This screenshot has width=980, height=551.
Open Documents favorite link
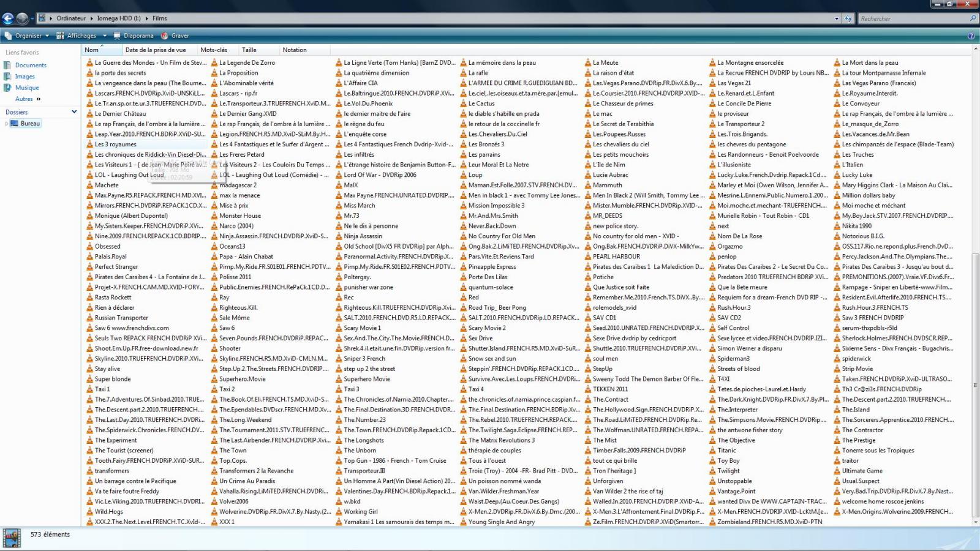pyautogui.click(x=31, y=65)
